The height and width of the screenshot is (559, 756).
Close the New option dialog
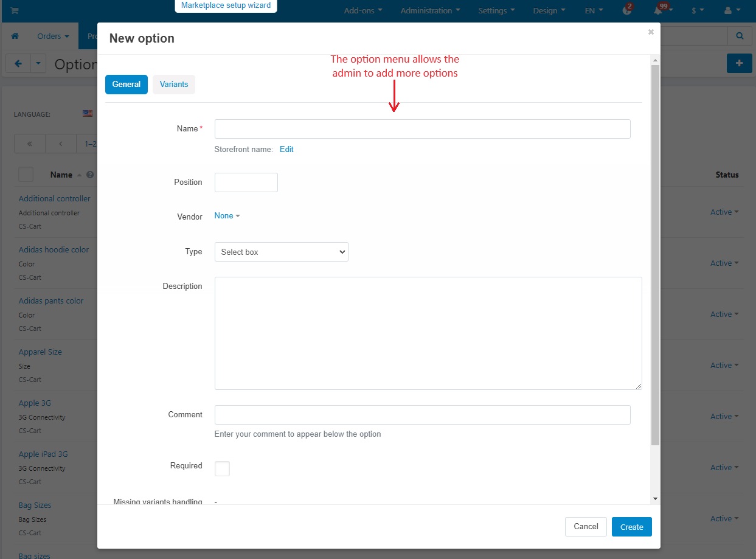(651, 32)
